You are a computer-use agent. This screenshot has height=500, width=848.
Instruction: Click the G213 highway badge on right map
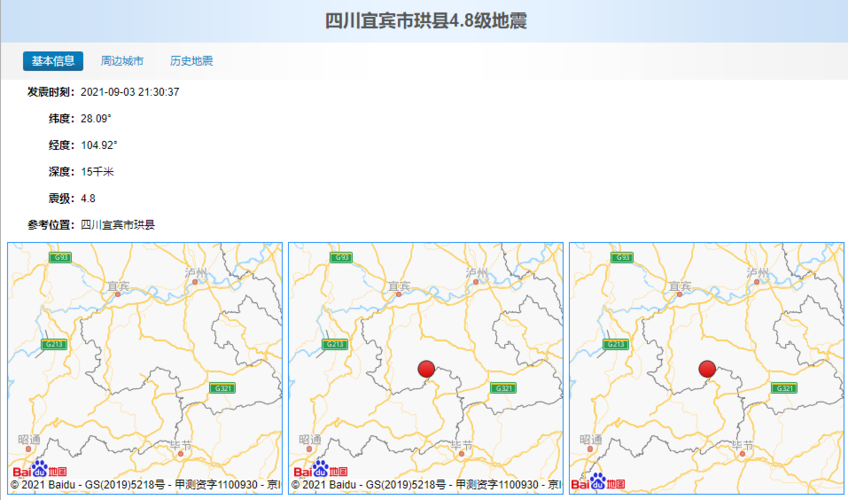tap(615, 344)
